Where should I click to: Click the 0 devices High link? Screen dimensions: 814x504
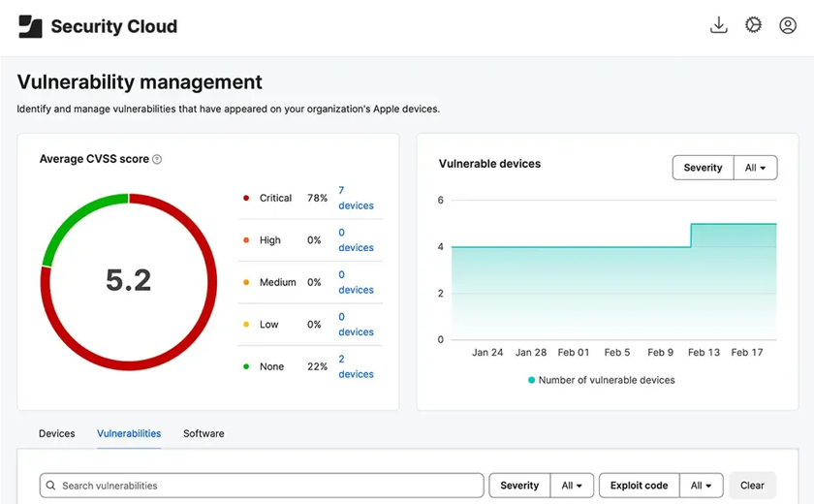[355, 240]
